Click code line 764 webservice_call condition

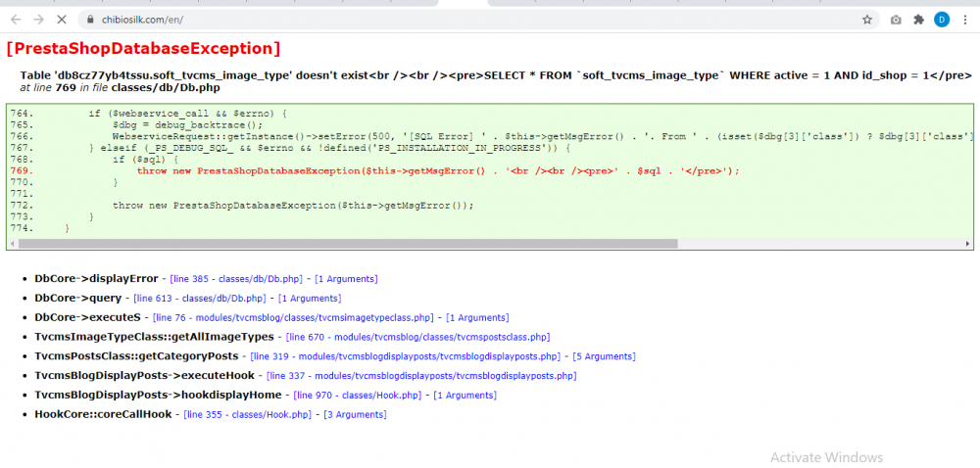coord(187,114)
